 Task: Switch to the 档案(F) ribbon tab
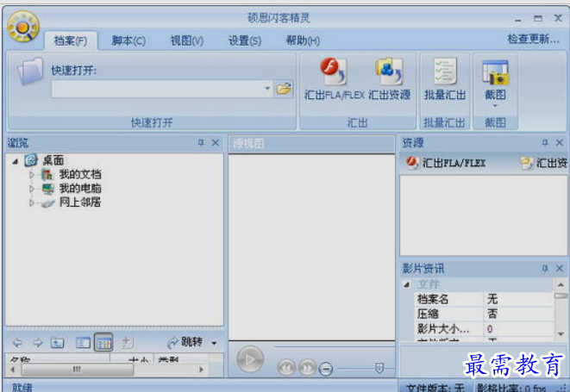[x=71, y=40]
